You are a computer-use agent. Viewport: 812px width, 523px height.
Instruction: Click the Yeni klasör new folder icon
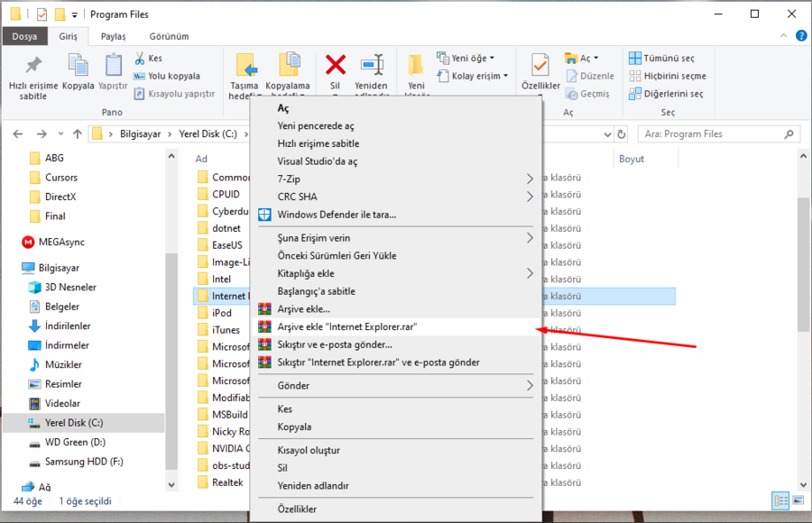click(415, 66)
